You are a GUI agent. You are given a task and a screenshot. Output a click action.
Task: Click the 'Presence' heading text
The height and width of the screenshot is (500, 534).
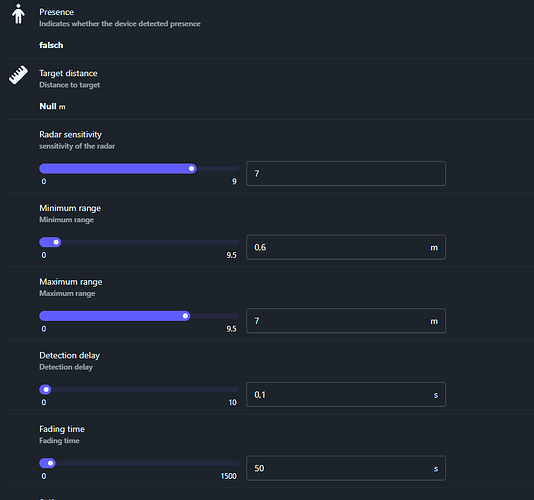coord(57,12)
